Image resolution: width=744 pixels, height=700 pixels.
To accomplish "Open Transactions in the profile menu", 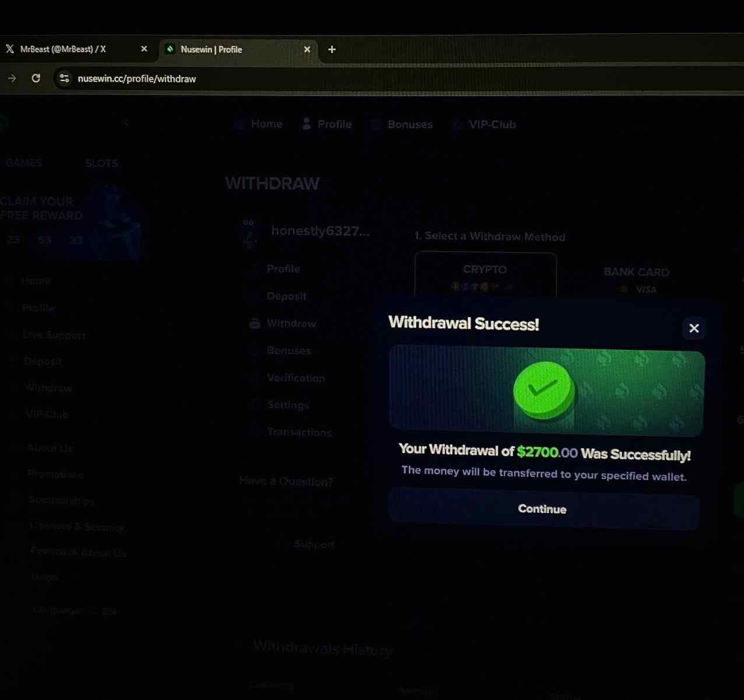I will point(299,432).
